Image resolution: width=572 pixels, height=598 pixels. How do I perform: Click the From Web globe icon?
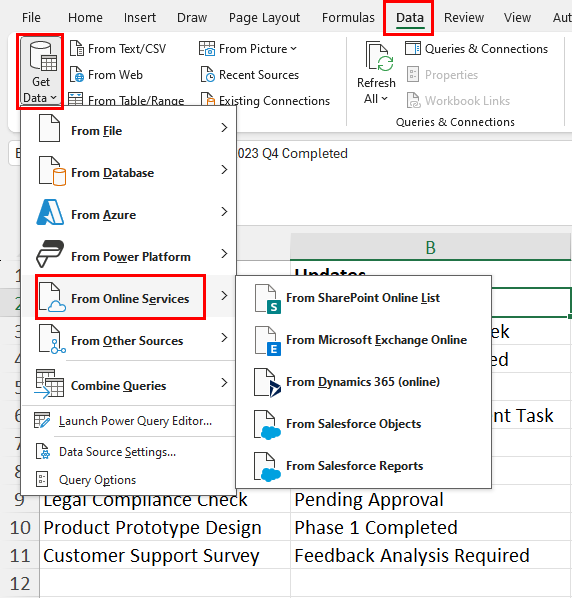tap(77, 75)
